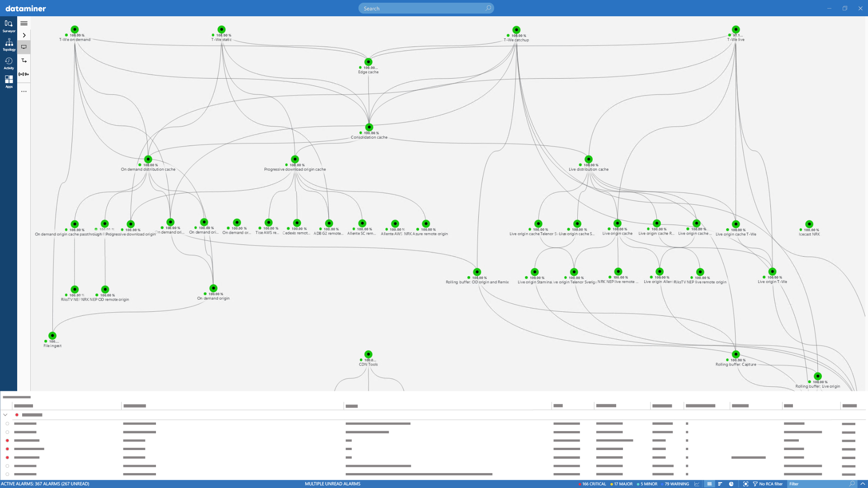
Task: Open the three-dots more options
Action: pyautogui.click(x=24, y=91)
